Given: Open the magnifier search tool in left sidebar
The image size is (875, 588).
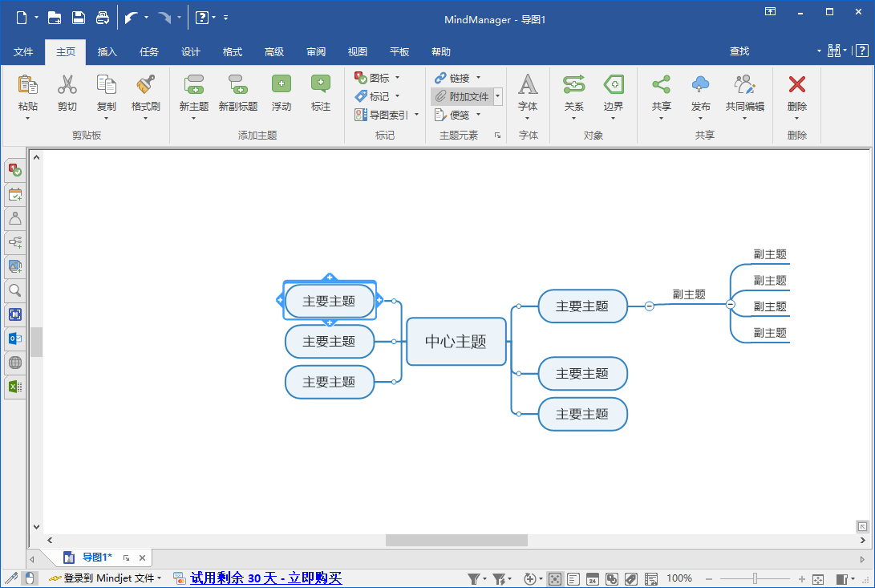Looking at the screenshot, I should 14,290.
